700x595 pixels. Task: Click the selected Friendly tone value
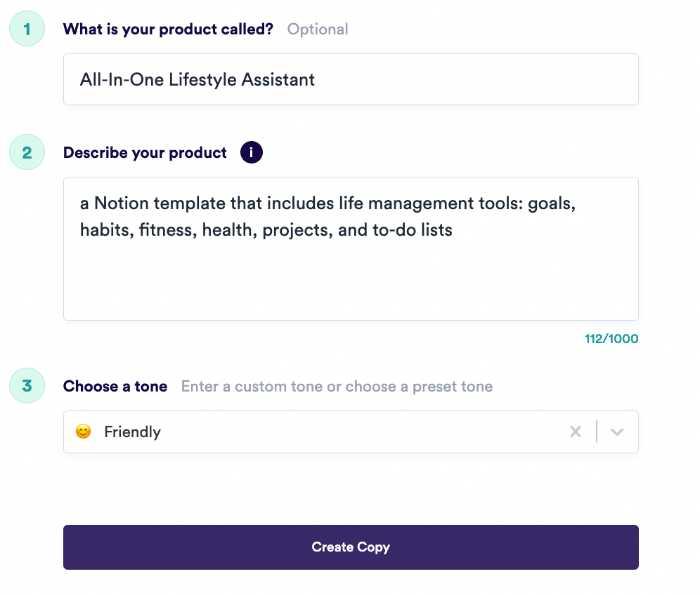point(132,432)
